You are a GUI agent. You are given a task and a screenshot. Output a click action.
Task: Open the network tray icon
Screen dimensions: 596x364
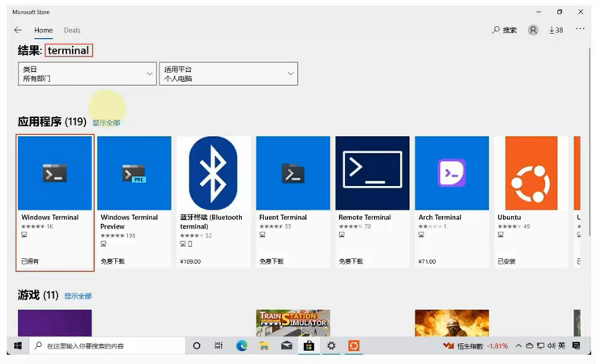(x=540, y=345)
